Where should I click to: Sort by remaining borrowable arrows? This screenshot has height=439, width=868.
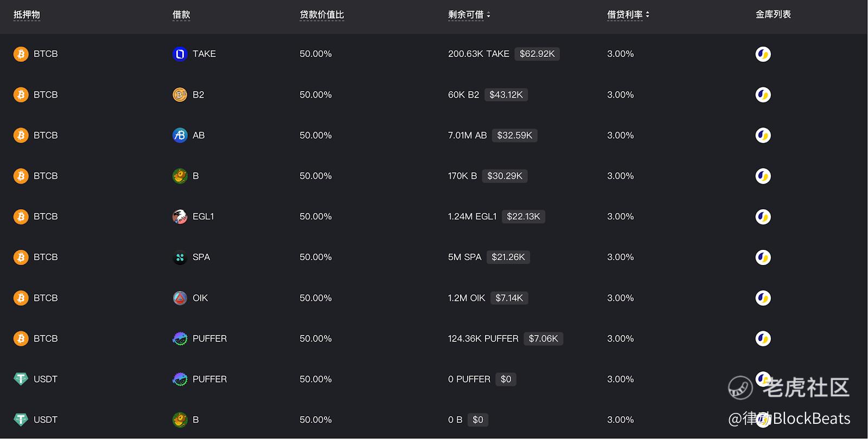[x=488, y=15]
